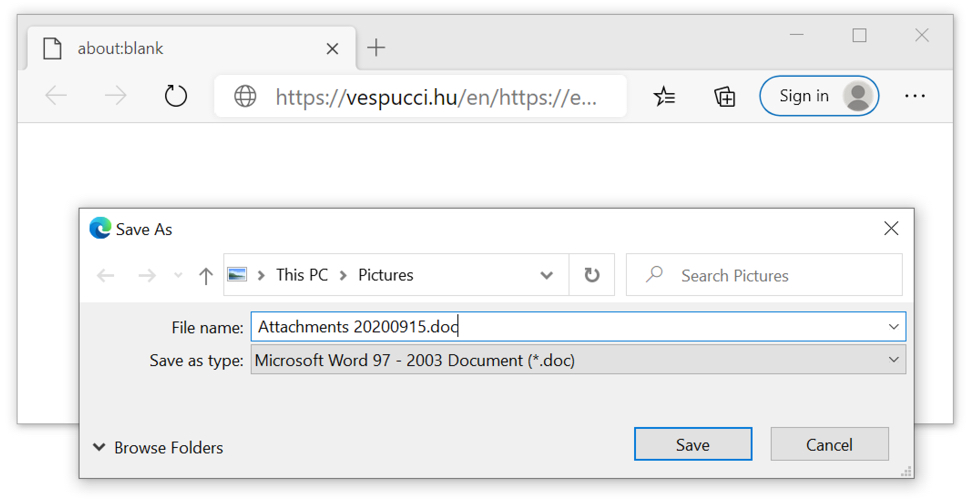Click into the Search Pictures field
This screenshot has height=501, width=975.
point(764,275)
